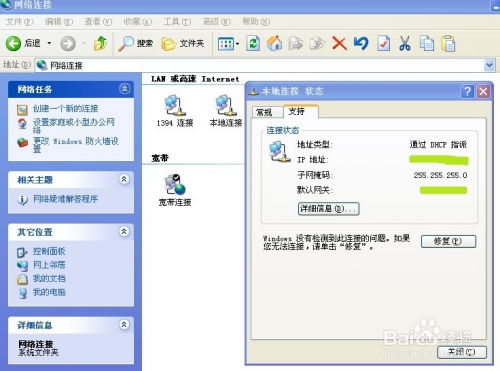This screenshot has width=500, height=371.
Task: Open the 文件 menu
Action: 19,22
